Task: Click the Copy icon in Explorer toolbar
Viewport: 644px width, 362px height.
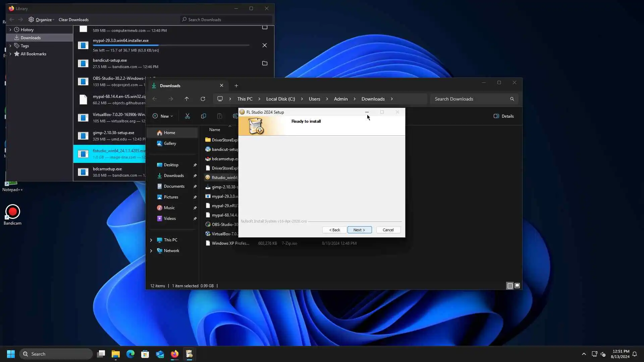Action: (x=203, y=116)
